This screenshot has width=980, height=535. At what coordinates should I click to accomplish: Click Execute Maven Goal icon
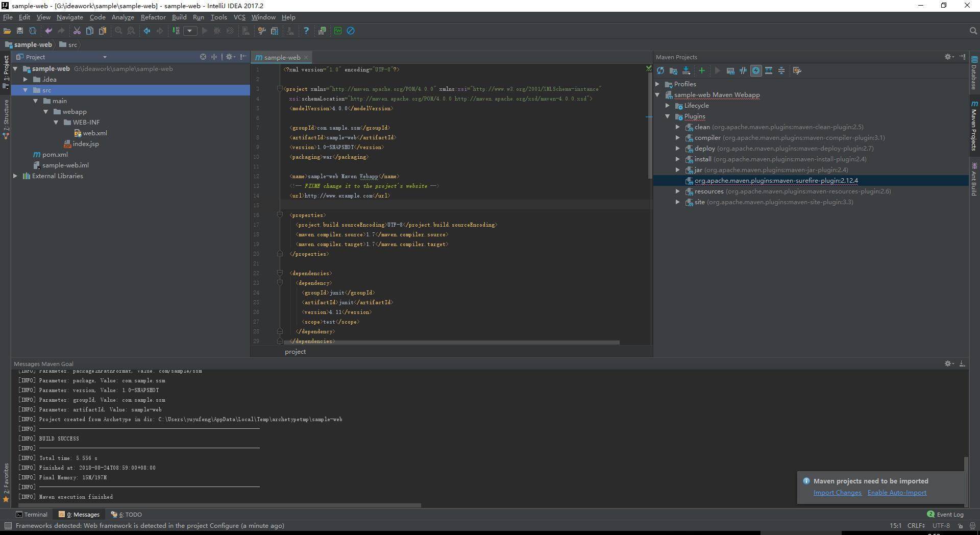point(730,70)
